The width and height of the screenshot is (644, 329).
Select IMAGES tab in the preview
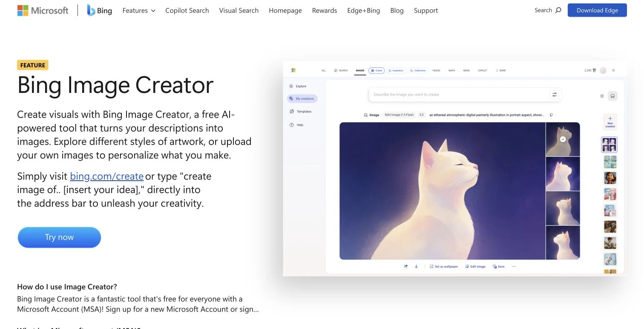pos(360,70)
